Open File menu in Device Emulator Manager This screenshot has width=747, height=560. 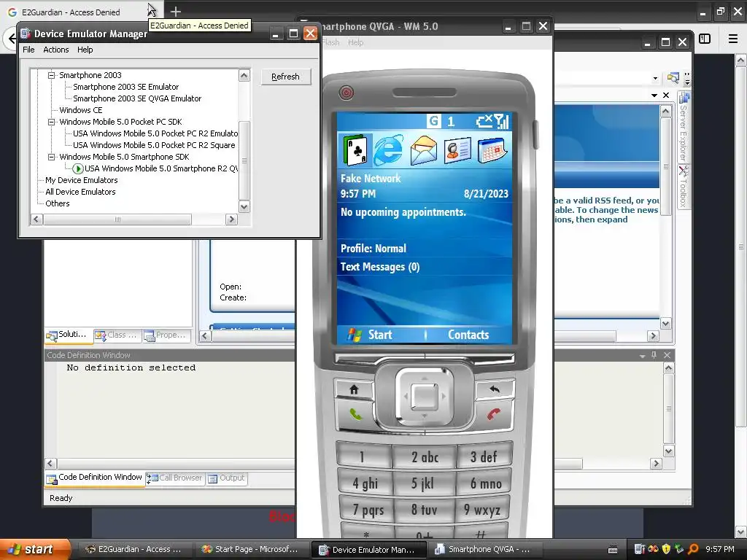(x=28, y=50)
